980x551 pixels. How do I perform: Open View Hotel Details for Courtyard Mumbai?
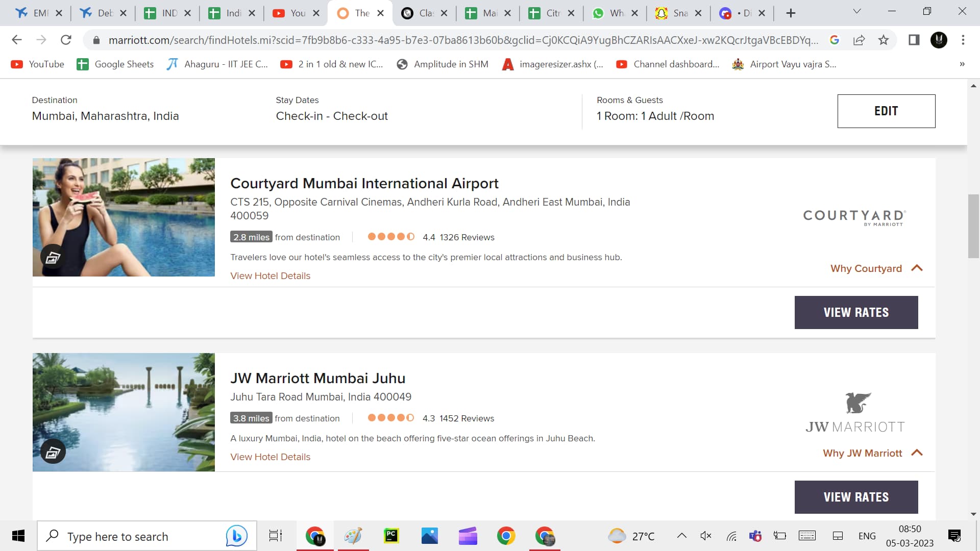270,275
